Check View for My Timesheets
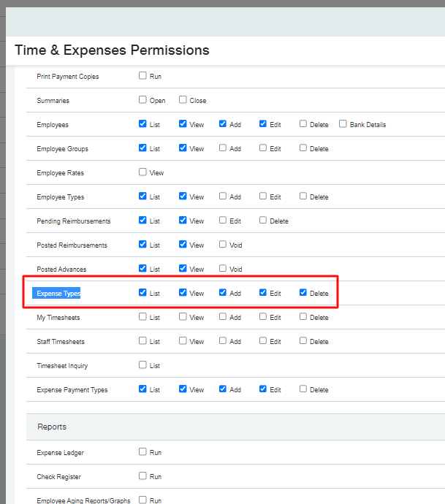The width and height of the screenshot is (445, 504). [183, 316]
